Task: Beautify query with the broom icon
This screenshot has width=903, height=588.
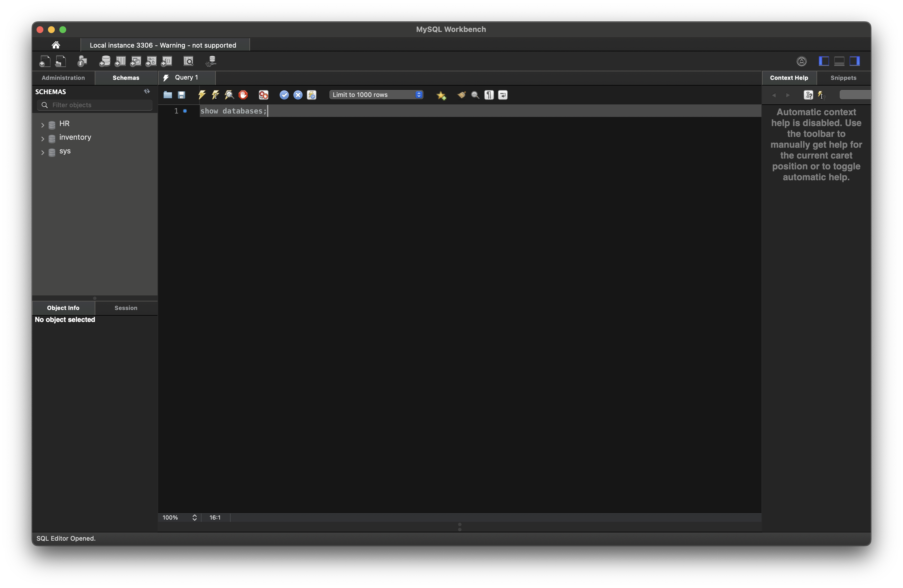Action: tap(461, 95)
